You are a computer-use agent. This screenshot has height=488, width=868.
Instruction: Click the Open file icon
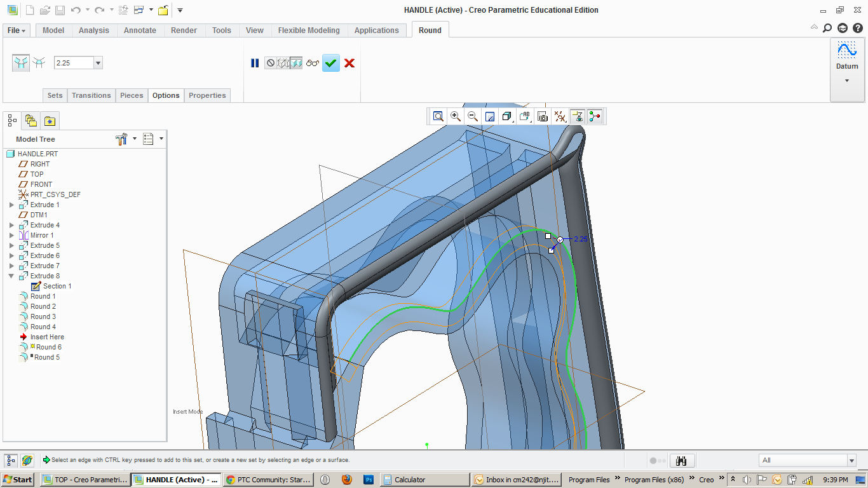44,10
